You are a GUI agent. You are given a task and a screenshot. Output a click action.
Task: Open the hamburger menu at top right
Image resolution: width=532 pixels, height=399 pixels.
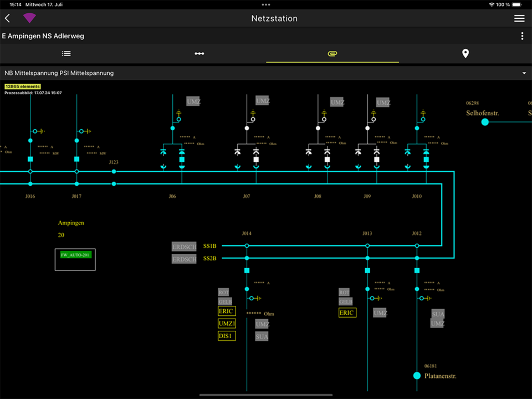pos(519,18)
